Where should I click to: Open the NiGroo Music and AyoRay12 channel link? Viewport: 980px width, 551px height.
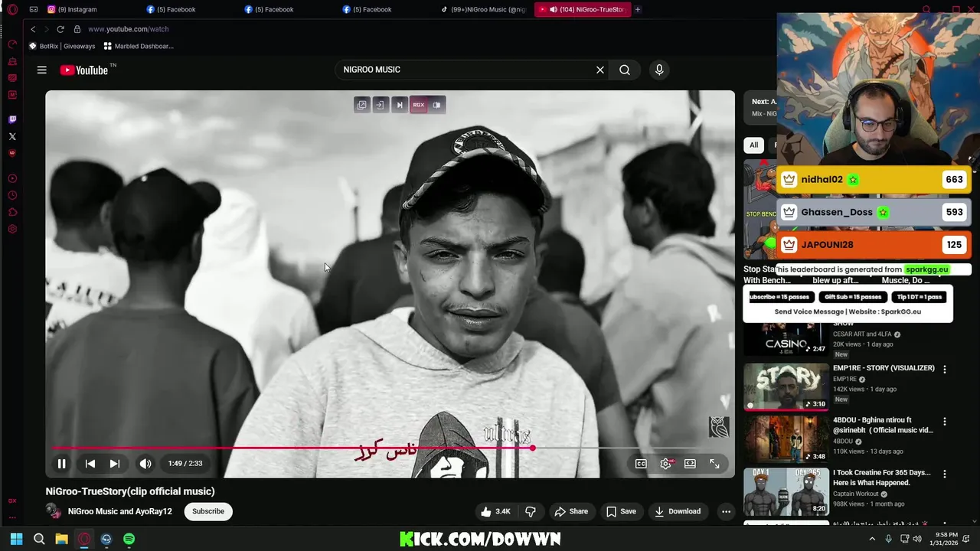pyautogui.click(x=120, y=511)
